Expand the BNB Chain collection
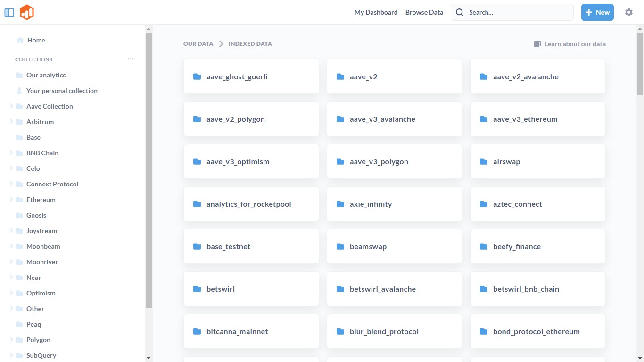Viewport: 644px width, 362px height. click(11, 153)
